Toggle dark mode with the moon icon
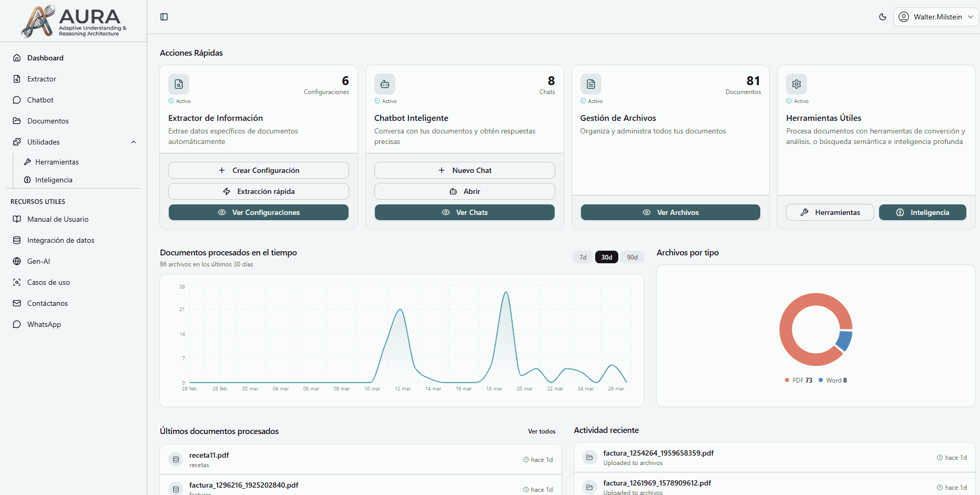 click(883, 17)
